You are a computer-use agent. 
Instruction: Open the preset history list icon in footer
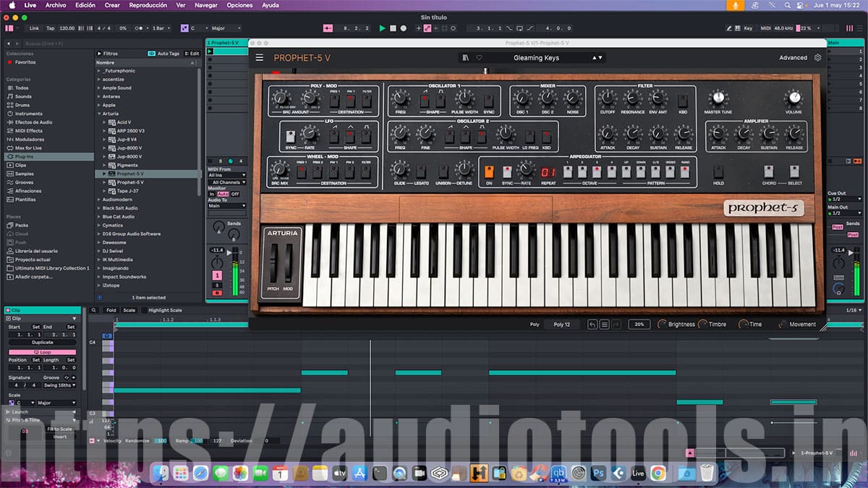(x=605, y=325)
